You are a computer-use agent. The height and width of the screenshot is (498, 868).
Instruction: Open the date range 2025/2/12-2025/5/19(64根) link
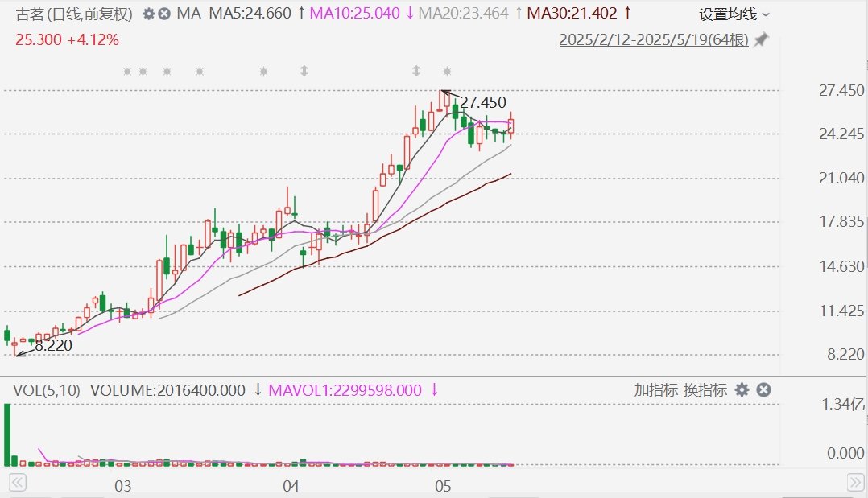coord(654,40)
